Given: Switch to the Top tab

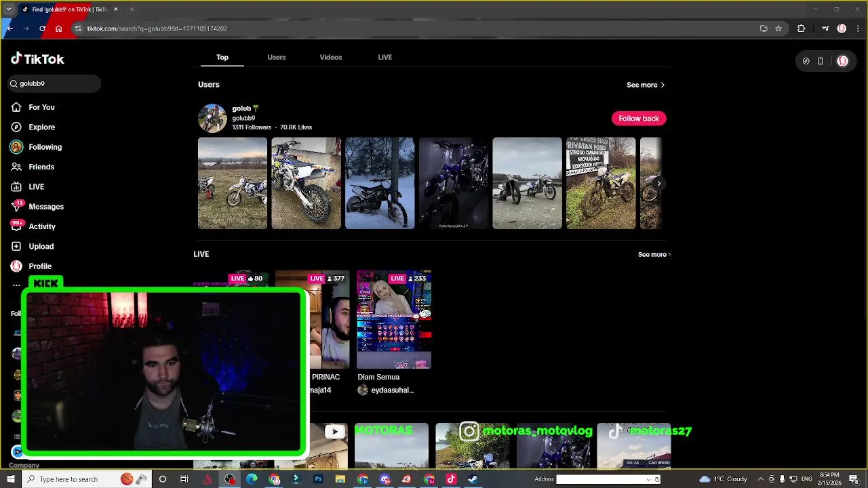Looking at the screenshot, I should (222, 57).
